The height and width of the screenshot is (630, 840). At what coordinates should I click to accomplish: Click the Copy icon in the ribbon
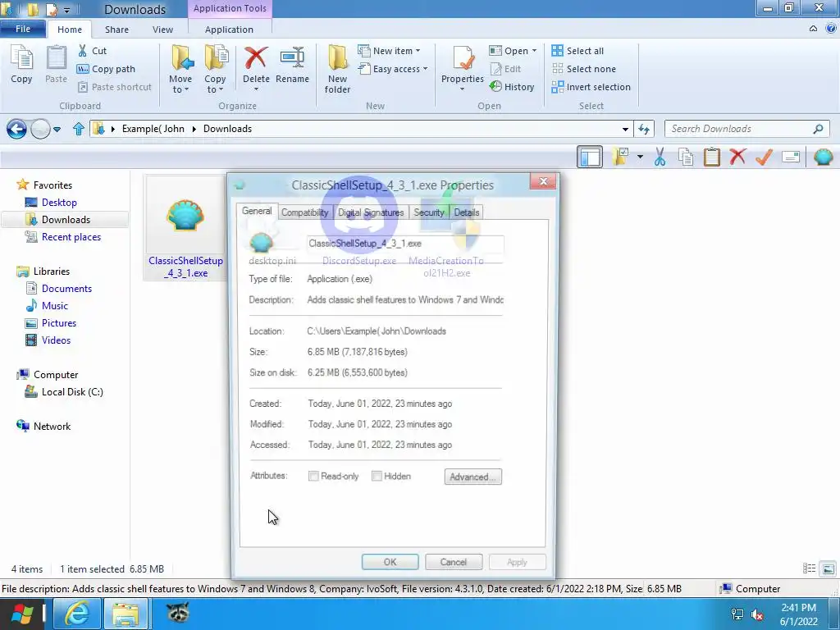[x=21, y=64]
